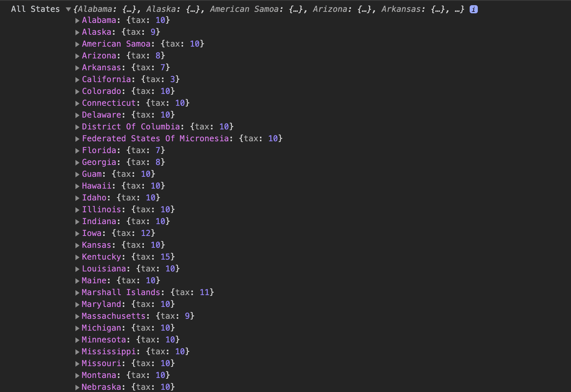Expand the Missouri entry

(77, 364)
